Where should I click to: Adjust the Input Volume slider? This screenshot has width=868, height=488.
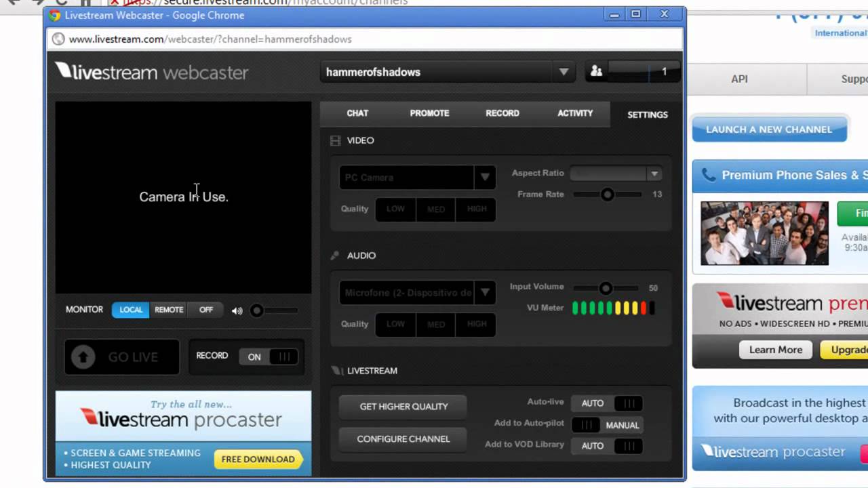tap(606, 288)
